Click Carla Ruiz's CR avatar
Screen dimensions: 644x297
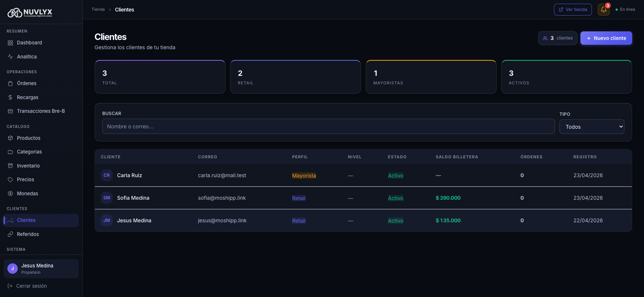point(107,175)
